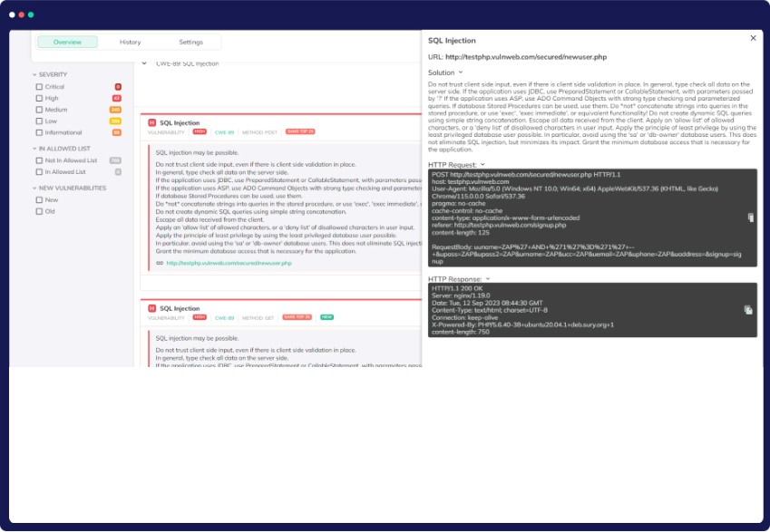The width and height of the screenshot is (770, 532).
Task: Click the High count badge in Severity filter
Action: (117, 98)
